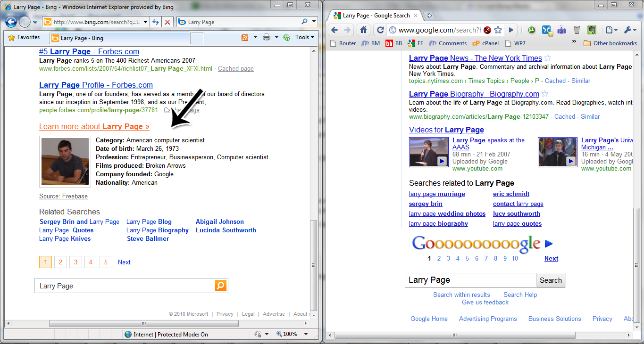Screen dimensions: 644x344
Task: Star the New York Times result in Google
Action: pyautogui.click(x=548, y=58)
